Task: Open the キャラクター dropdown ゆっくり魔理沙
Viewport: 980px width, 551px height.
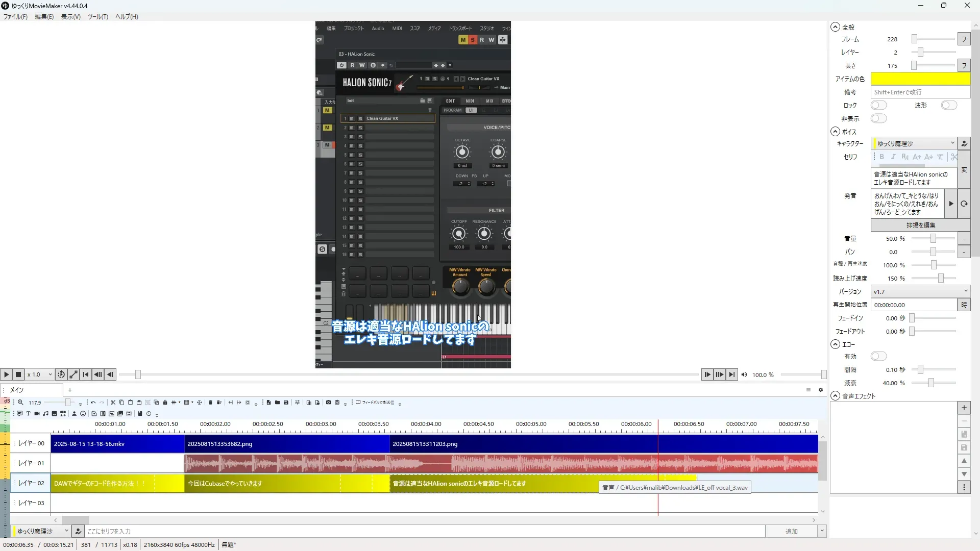Action: tap(914, 143)
